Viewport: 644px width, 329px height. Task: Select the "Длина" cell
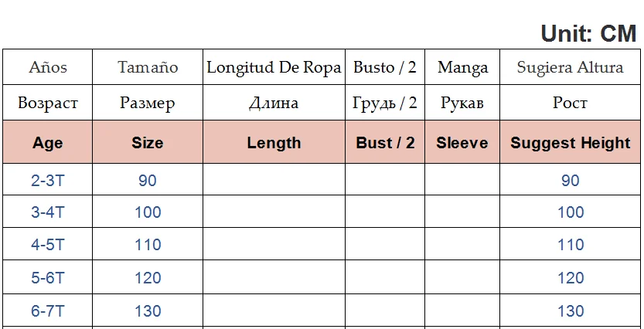click(274, 103)
